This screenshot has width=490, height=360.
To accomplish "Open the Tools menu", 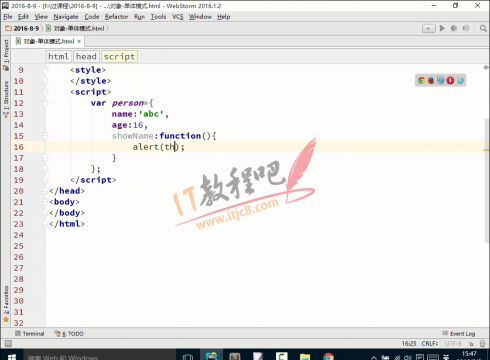I will pyautogui.click(x=158, y=17).
